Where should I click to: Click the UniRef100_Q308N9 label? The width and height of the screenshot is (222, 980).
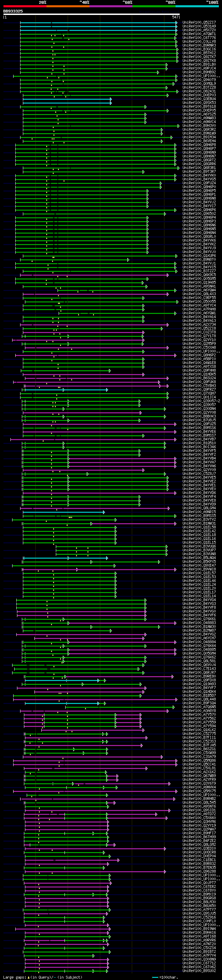199,959
